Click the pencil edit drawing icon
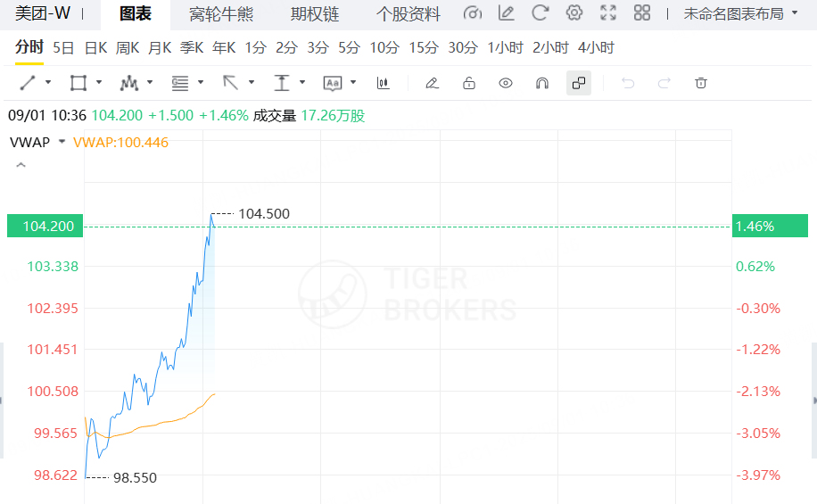The width and height of the screenshot is (817, 504). tap(432, 83)
